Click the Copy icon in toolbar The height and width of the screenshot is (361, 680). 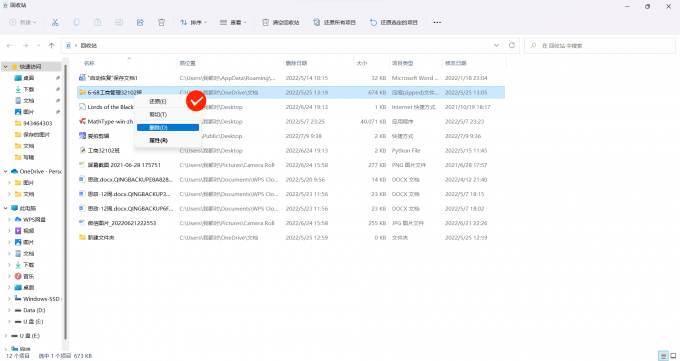76,23
